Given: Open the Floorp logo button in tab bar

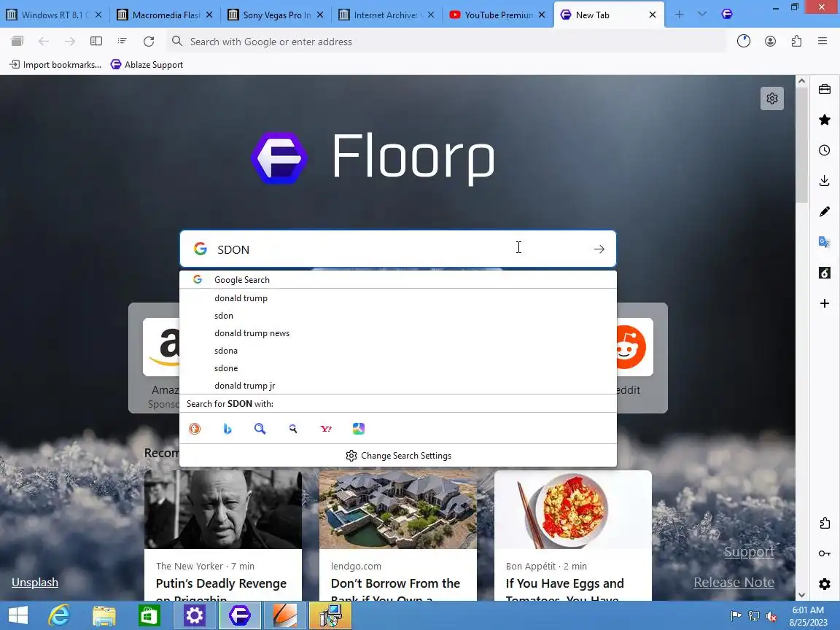Looking at the screenshot, I should coord(727,15).
